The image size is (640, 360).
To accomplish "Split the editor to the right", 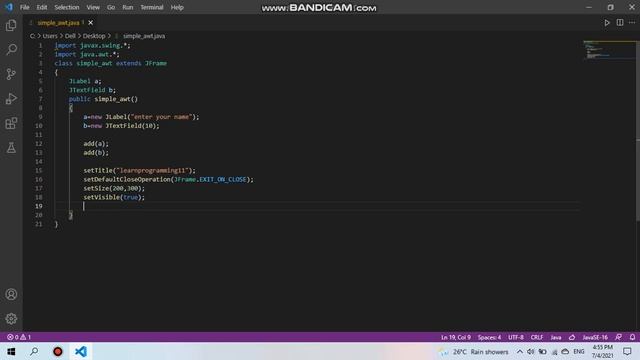I will [x=620, y=23].
